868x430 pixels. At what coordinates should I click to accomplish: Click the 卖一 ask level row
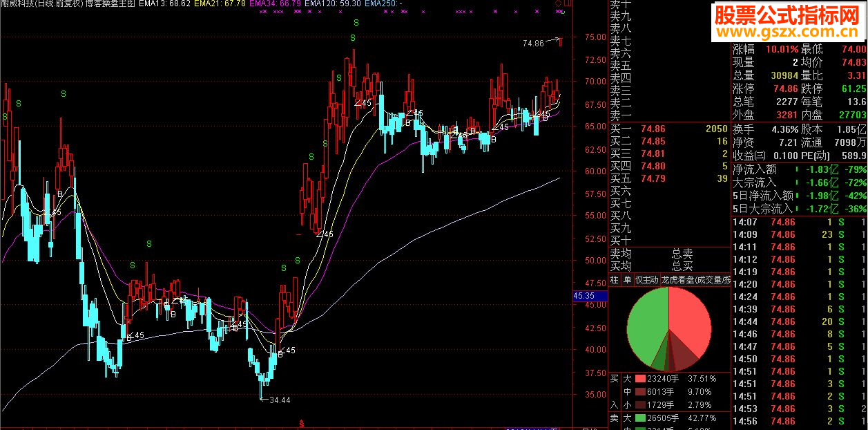point(669,115)
